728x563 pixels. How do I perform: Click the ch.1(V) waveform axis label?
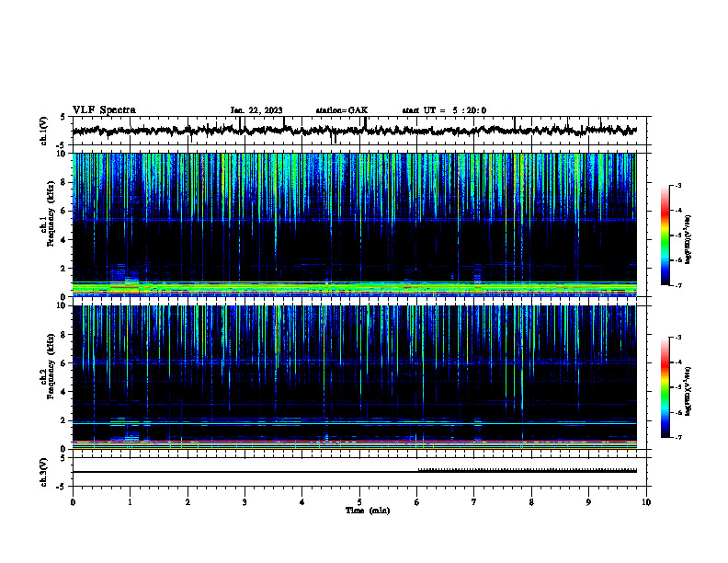click(x=44, y=131)
